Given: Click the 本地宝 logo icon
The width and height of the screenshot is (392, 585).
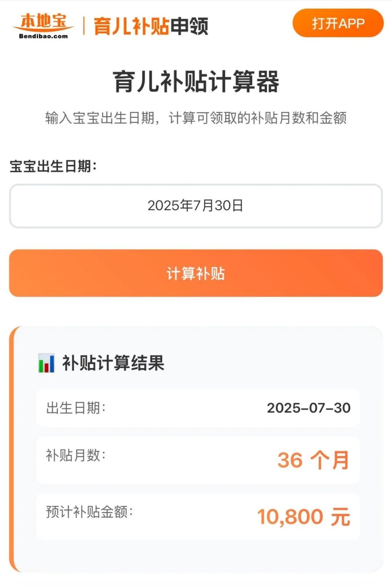Looking at the screenshot, I should [44, 22].
